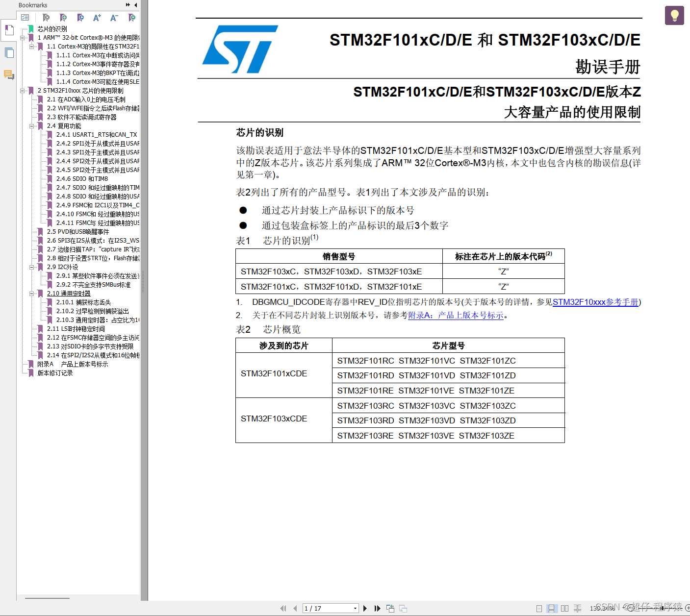Expand top-level bookmarks with green arrow icon
Image resolution: width=690 pixels, height=616 pixels.
131,18
